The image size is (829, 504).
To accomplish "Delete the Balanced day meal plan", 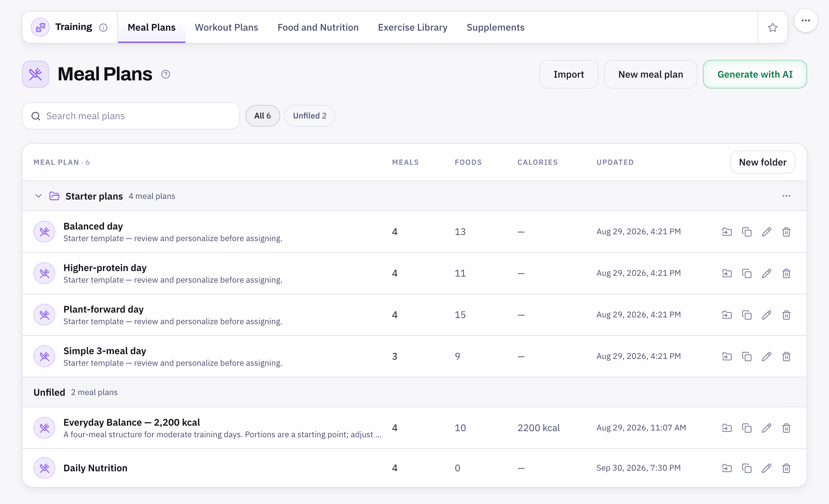I will [x=786, y=232].
